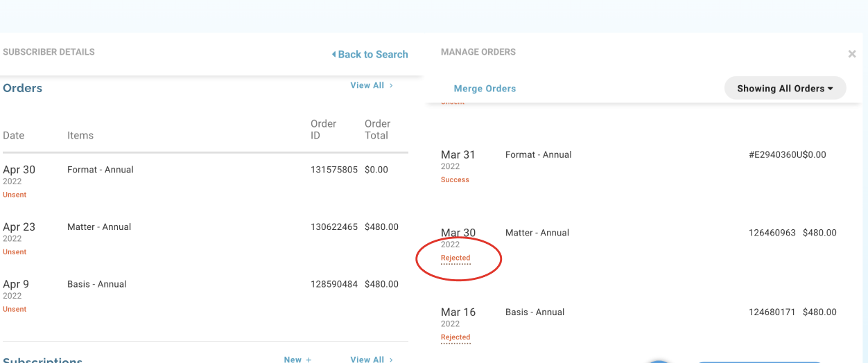Click the Date column header
868x363 pixels.
click(13, 136)
